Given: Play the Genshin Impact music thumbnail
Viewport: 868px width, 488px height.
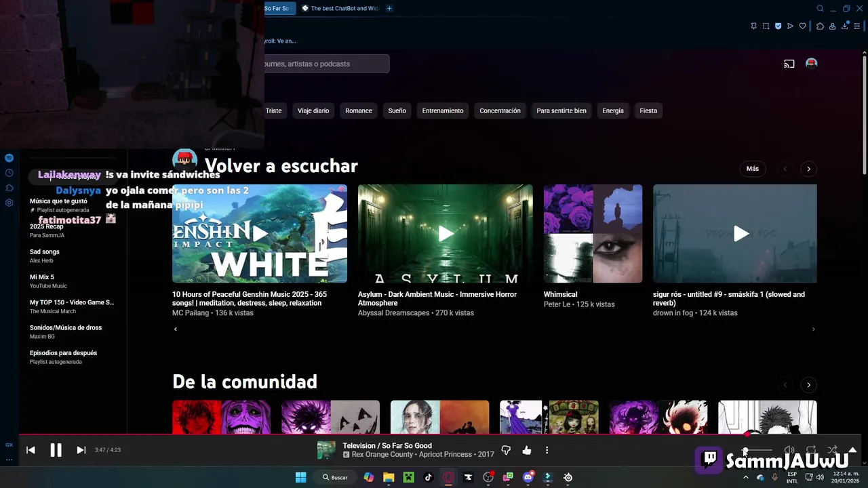Looking at the screenshot, I should click(260, 234).
